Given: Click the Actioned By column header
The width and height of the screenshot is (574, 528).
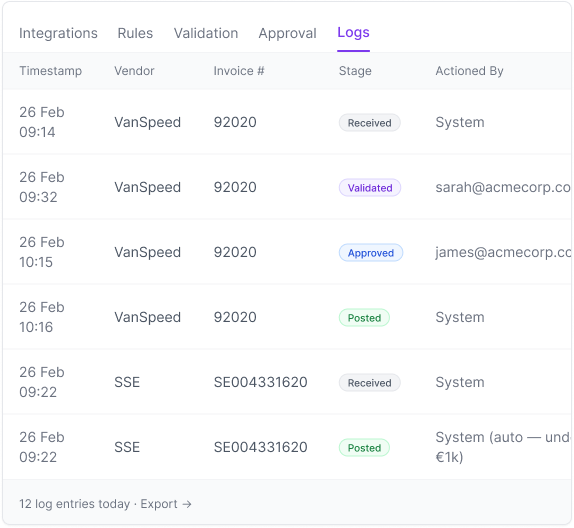Looking at the screenshot, I should point(469,71).
